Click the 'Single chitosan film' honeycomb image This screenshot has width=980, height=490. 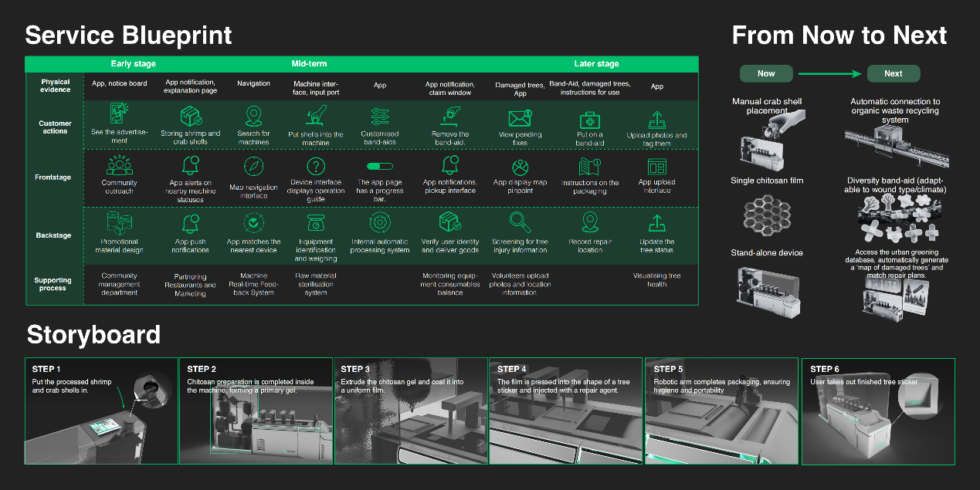click(768, 214)
